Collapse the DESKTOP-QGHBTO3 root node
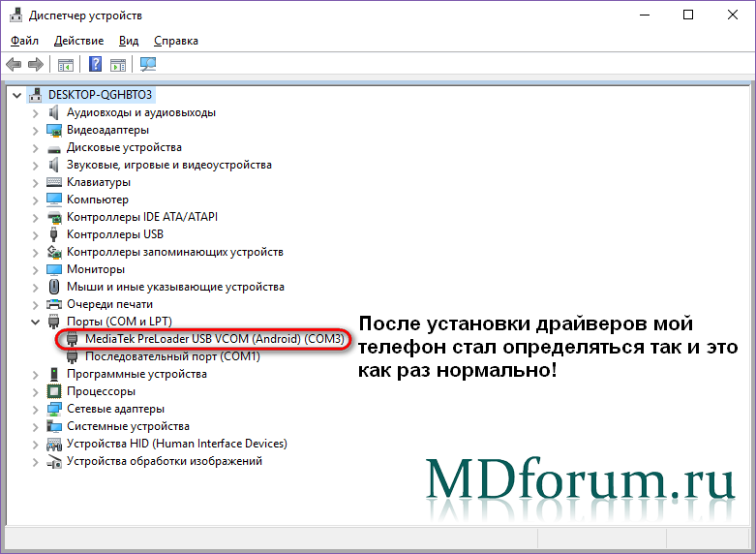Viewport: 756px width, 554px height. point(16,95)
